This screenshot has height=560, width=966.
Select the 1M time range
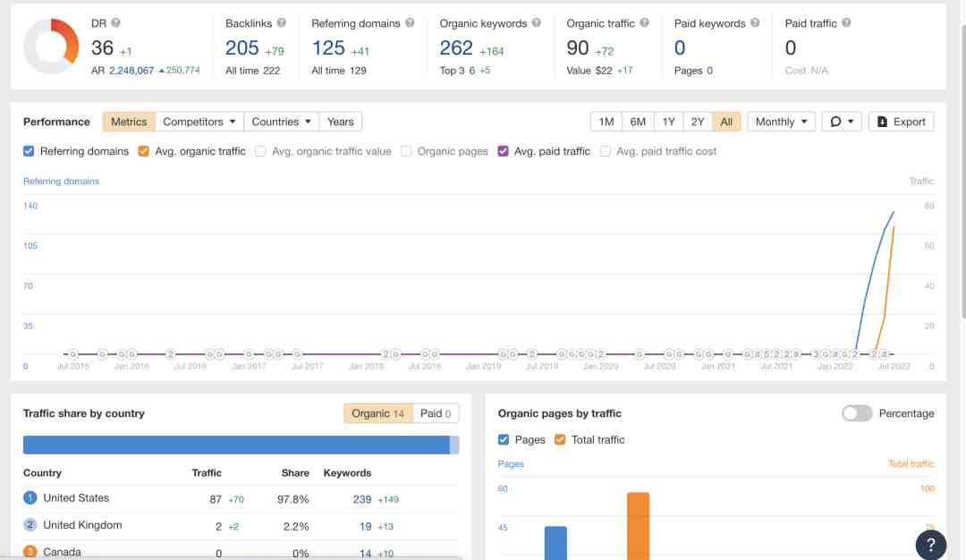click(x=606, y=122)
